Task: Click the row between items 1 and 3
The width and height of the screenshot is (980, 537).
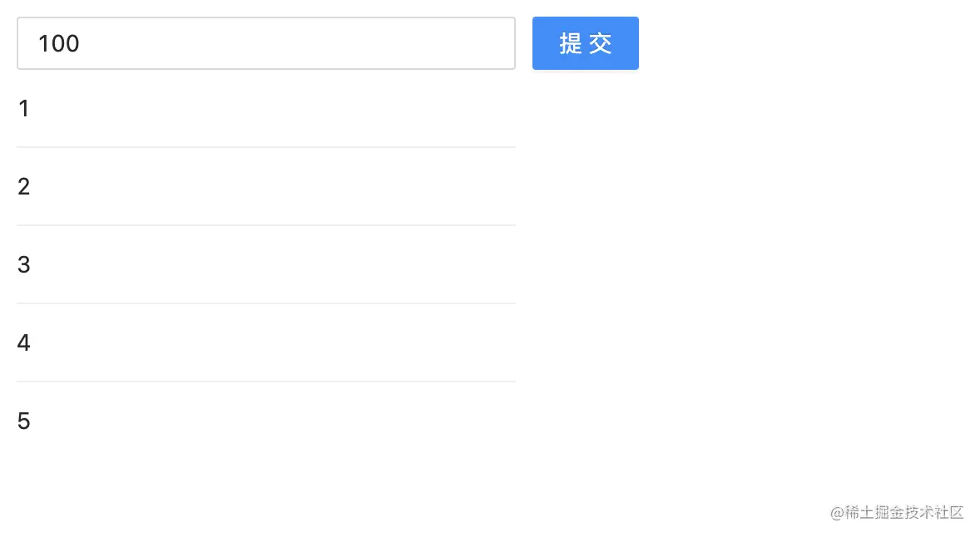Action: tap(266, 187)
